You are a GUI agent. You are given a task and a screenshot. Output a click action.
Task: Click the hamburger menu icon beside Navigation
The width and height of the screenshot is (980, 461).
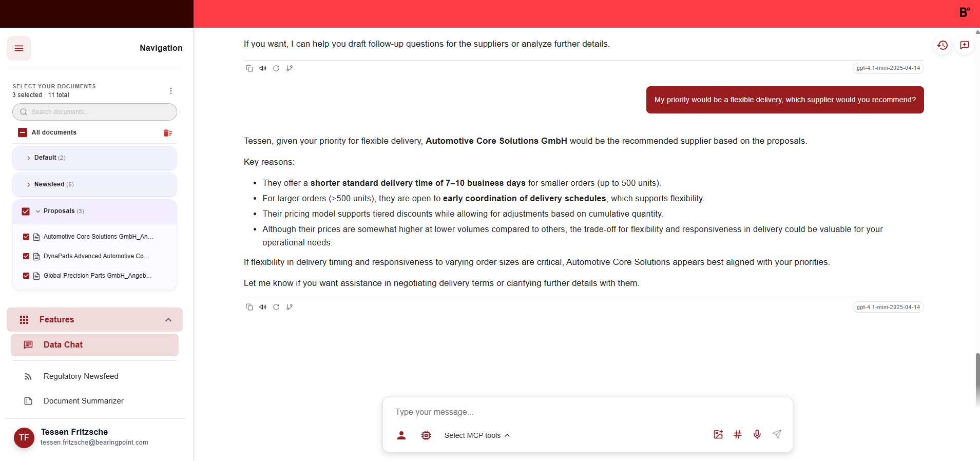pos(19,48)
